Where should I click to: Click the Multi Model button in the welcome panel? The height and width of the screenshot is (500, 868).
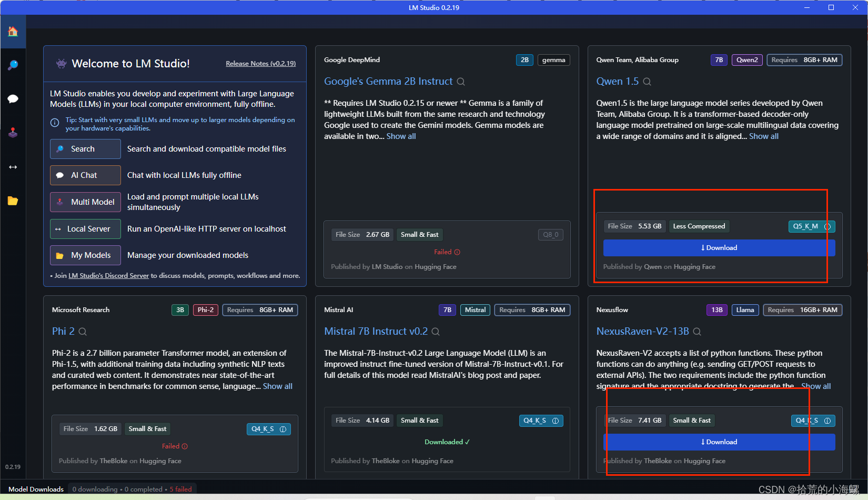pyautogui.click(x=85, y=202)
